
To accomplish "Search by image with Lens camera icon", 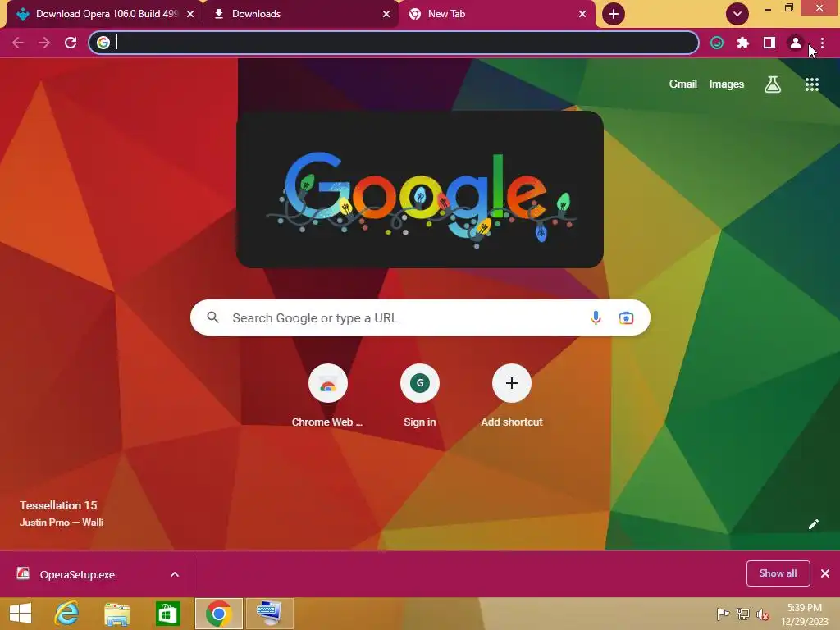I will 626,317.
